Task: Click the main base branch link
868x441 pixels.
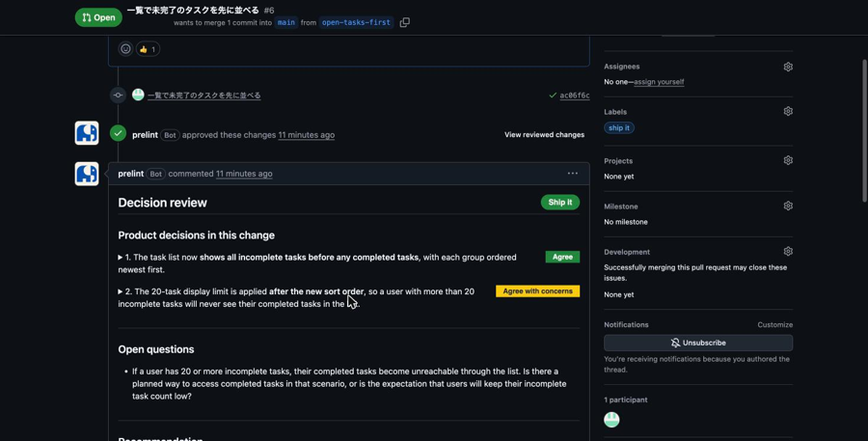Action: [x=286, y=23]
